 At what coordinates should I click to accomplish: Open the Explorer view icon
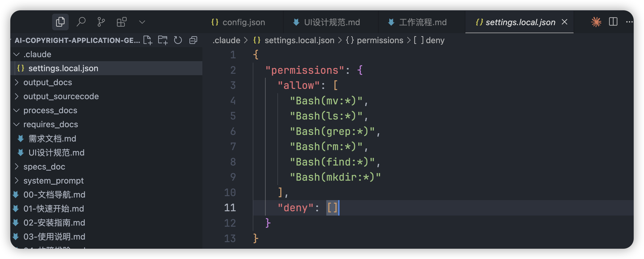click(x=60, y=22)
